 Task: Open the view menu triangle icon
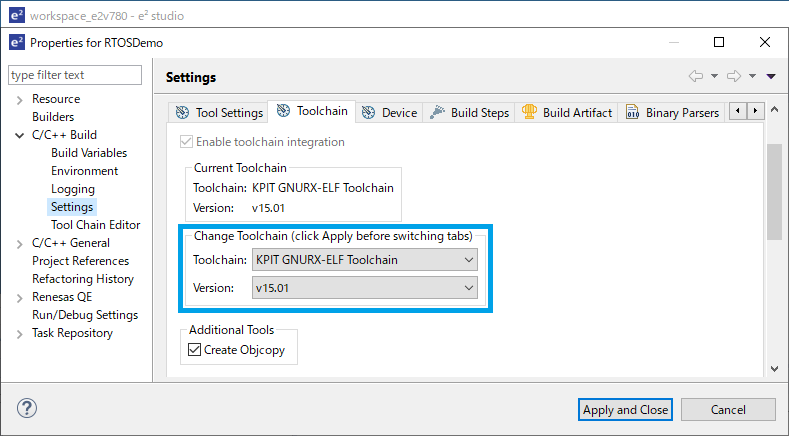click(771, 77)
